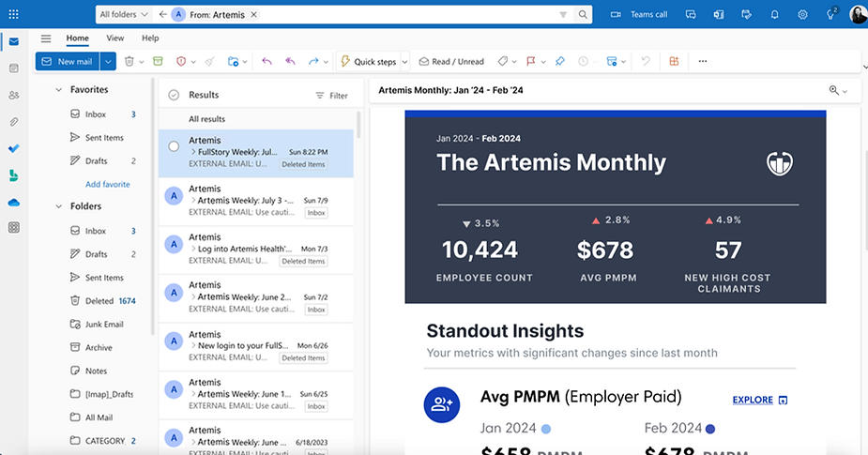
Task: Open Inbox under Favorites
Action: point(103,114)
